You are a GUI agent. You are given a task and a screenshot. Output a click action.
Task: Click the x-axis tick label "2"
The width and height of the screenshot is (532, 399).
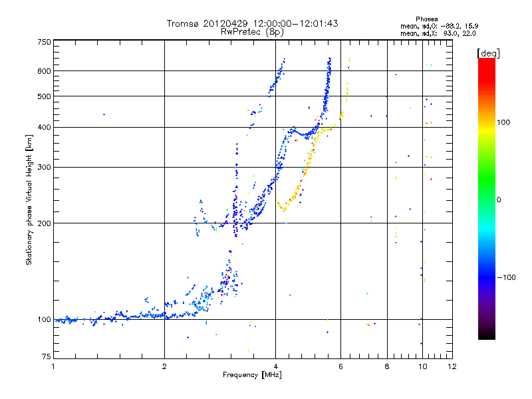[164, 366]
